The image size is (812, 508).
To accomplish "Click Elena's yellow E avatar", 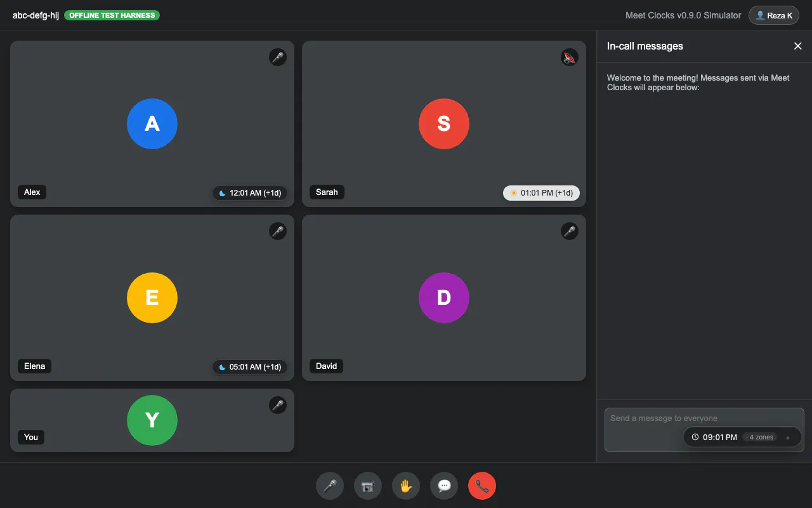I will [152, 298].
